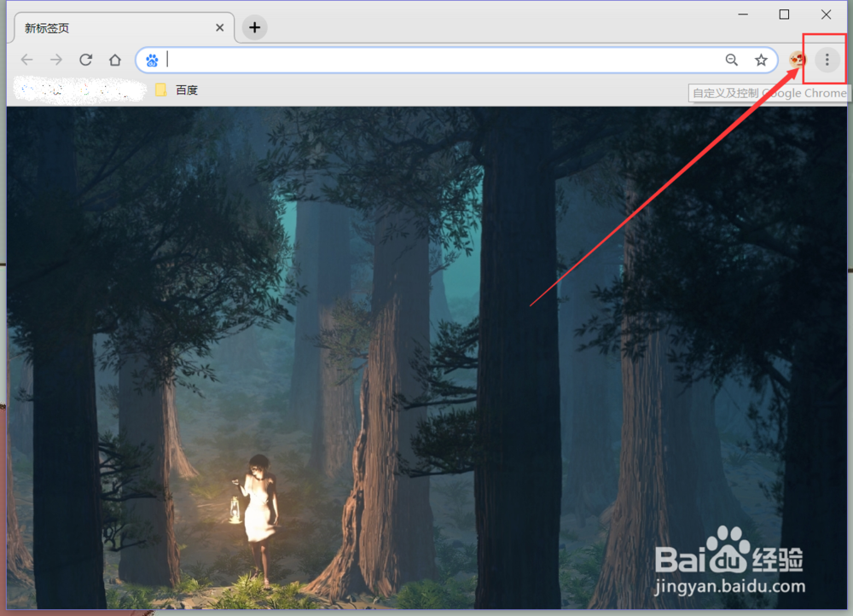
Task: Open the 百度 bookmark folder
Action: tap(177, 90)
